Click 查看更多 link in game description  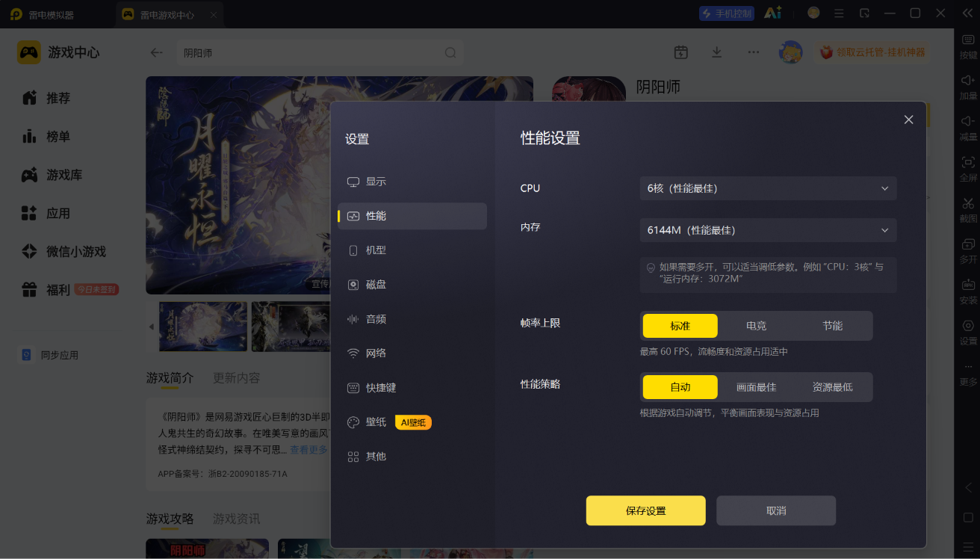tap(308, 450)
